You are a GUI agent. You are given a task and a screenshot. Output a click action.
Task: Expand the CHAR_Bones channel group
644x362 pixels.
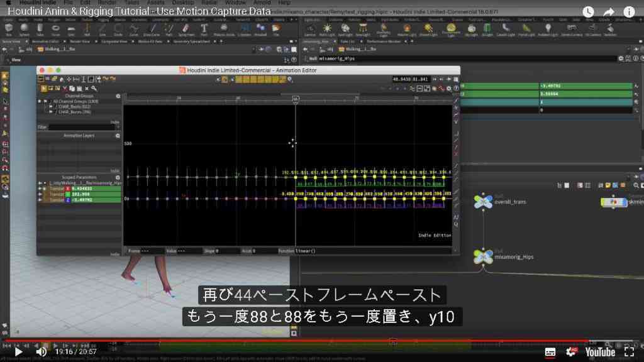(x=50, y=112)
